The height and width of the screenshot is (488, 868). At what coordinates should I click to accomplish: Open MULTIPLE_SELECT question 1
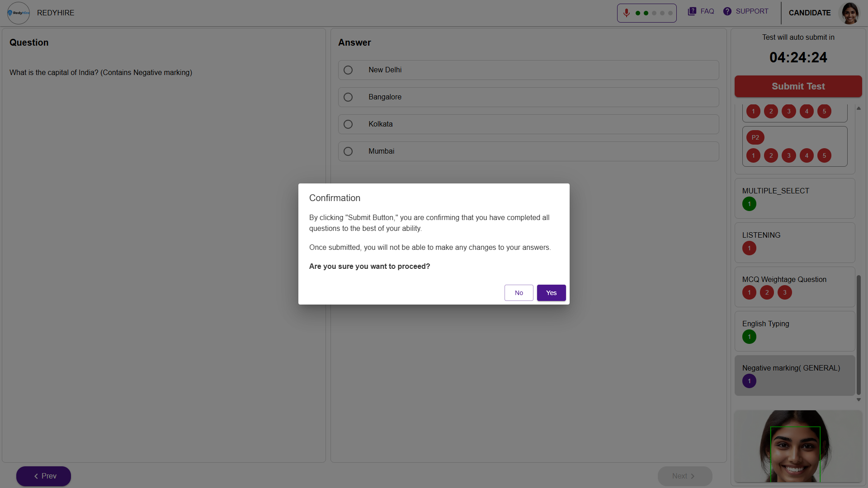tap(749, 204)
